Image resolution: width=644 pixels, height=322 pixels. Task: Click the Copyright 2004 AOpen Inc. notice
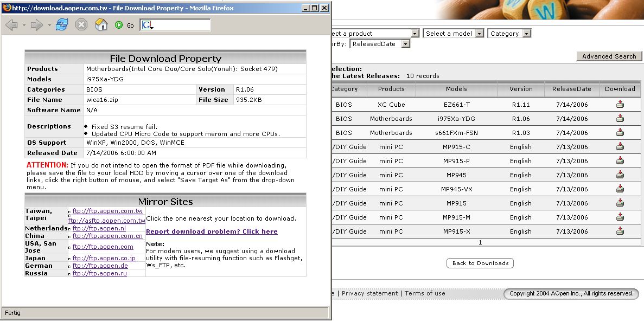(x=571, y=293)
